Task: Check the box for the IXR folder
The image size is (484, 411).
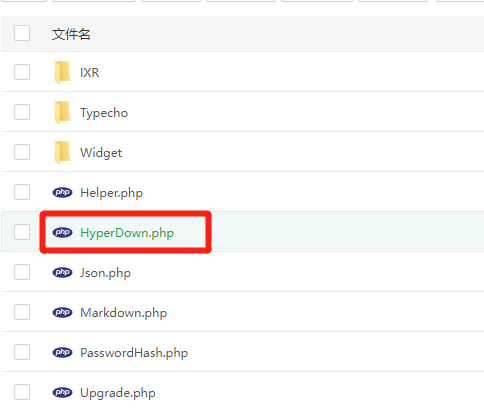Action: [x=22, y=72]
